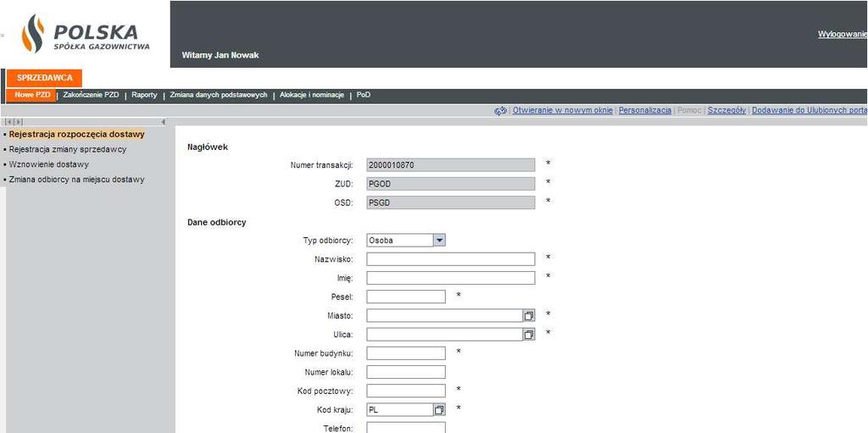Open the Nowe PZD tab
The width and height of the screenshot is (868, 433).
(x=31, y=95)
